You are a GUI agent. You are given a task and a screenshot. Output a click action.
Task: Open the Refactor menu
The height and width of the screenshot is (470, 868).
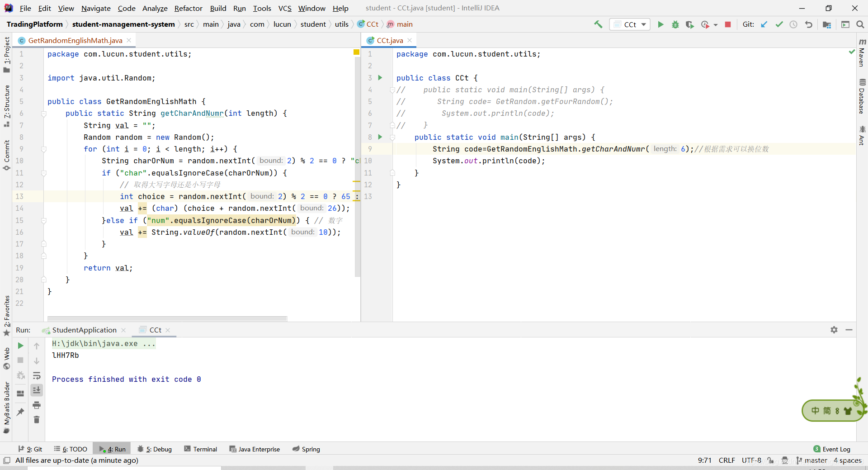(188, 8)
